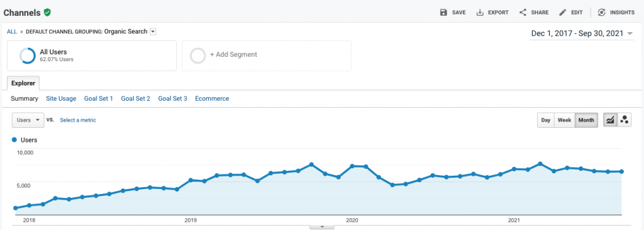Image resolution: width=644 pixels, height=230 pixels.
Task: Click the All Users segment circle
Action: coord(28,55)
